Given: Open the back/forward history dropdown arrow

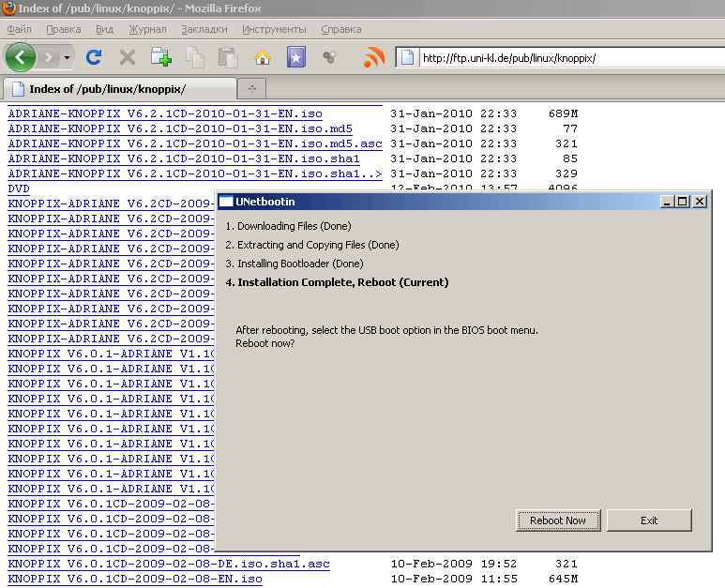Looking at the screenshot, I should coord(67,58).
